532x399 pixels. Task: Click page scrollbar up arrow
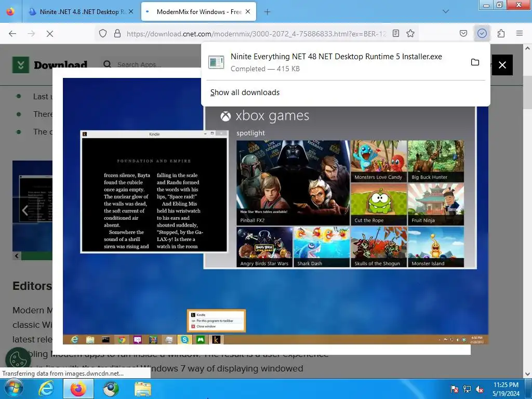(527, 48)
